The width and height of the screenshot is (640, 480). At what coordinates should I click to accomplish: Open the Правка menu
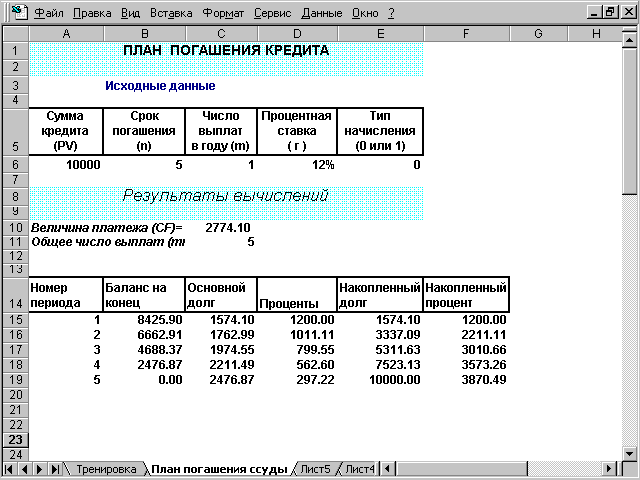point(92,13)
